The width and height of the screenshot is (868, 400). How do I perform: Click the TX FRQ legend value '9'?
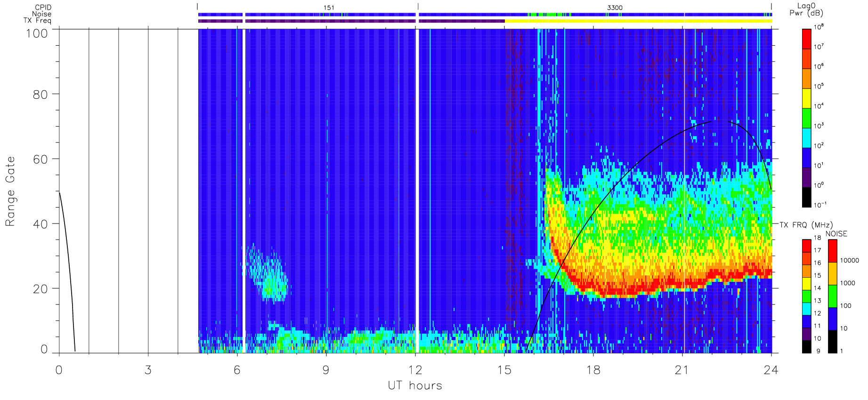818,351
